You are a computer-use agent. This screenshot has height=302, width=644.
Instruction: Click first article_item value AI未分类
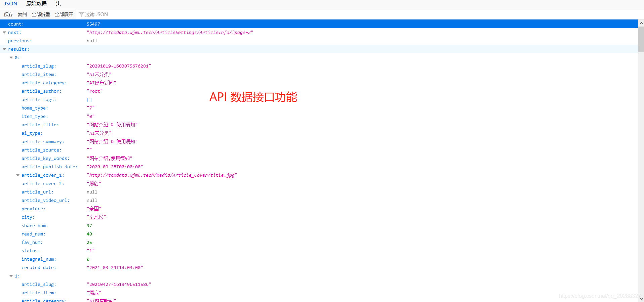(x=99, y=75)
